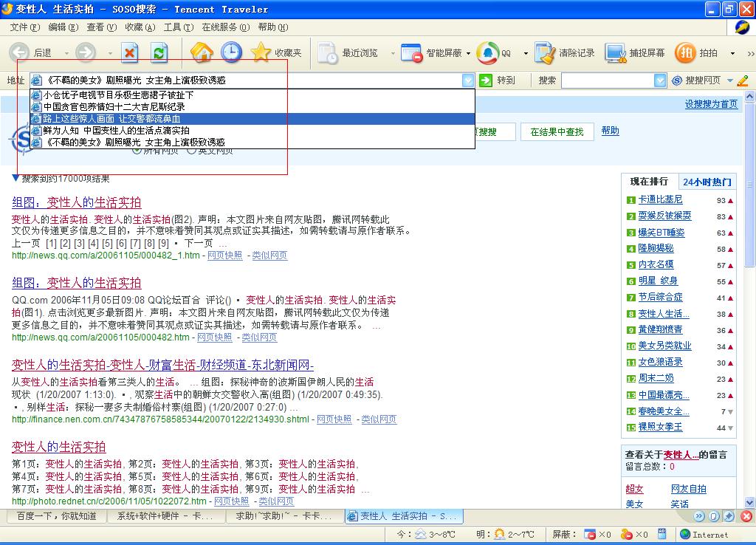
Task: Click the Tencent Traveler logo icon at menu bar right
Action: (x=741, y=27)
